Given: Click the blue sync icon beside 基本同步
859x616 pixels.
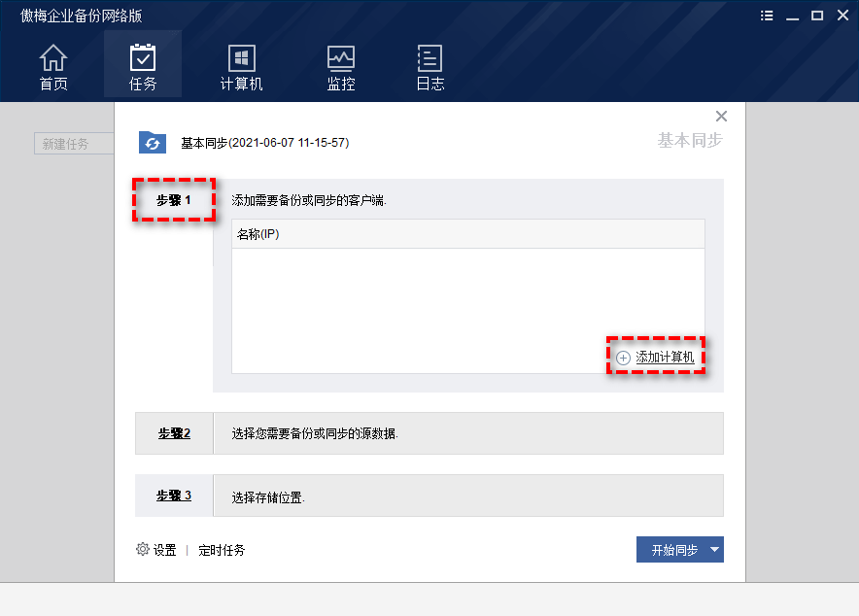Looking at the screenshot, I should 152,142.
